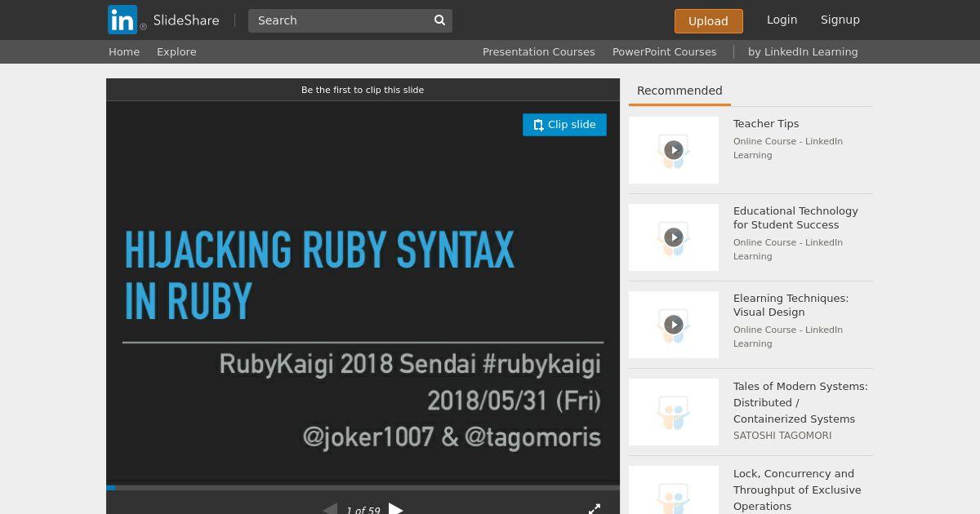Click the '1 of 59' slide counter
The width and height of the screenshot is (980, 514).
click(363, 510)
